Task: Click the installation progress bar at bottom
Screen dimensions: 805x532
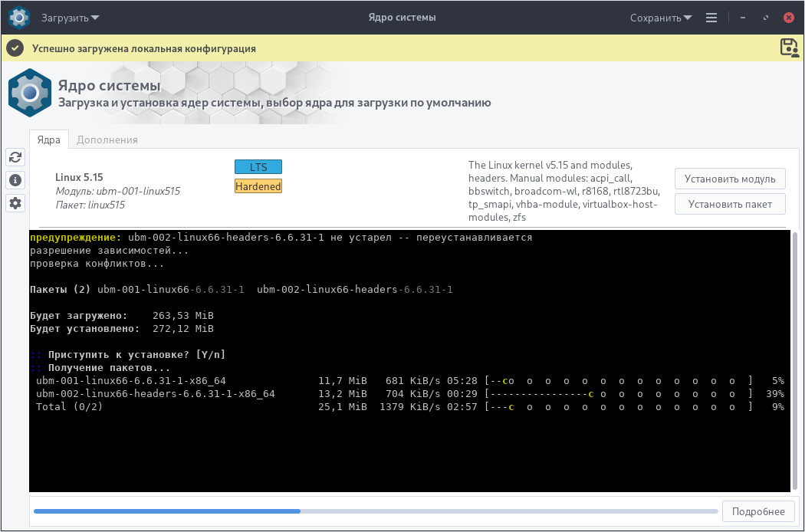Action: pyautogui.click(x=376, y=511)
